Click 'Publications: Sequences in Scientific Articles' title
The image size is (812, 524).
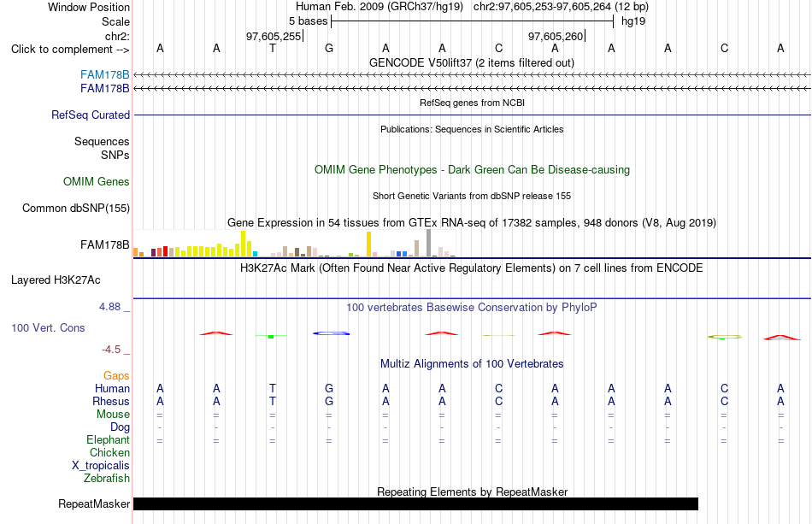click(x=472, y=129)
